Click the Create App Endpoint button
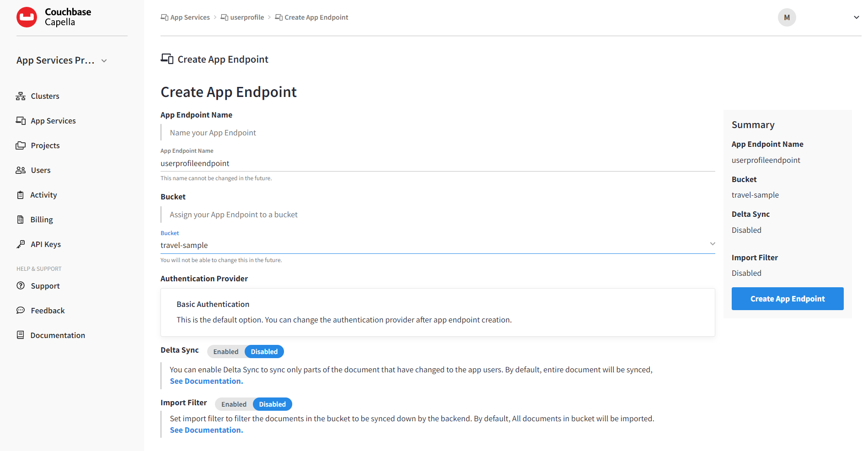The image size is (868, 451). 787,299
